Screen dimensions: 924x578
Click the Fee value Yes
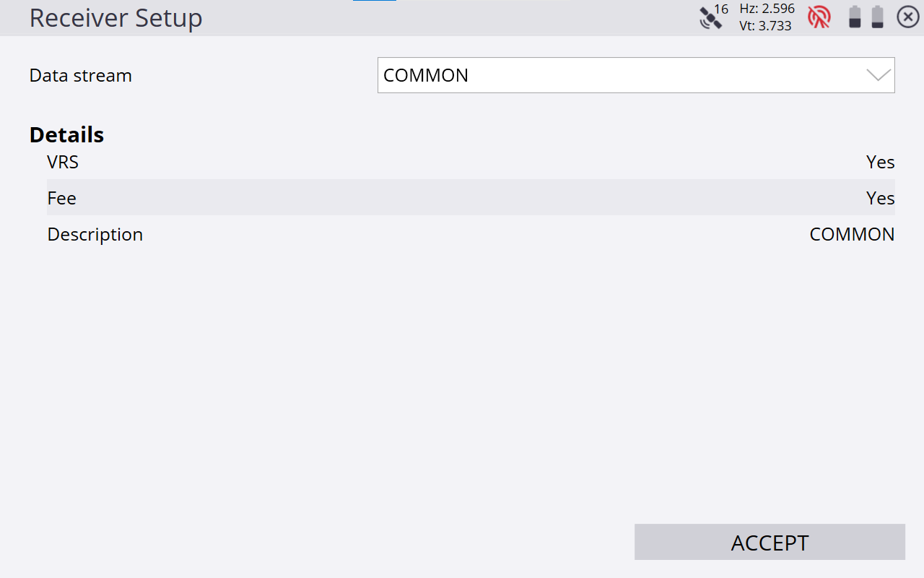tap(880, 198)
